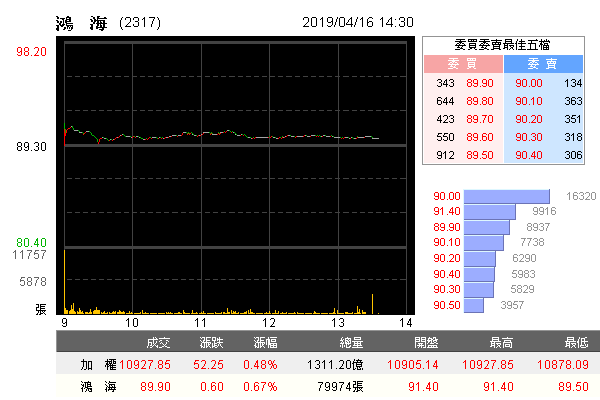Click the ask price 90.00 in order book
This screenshot has height=400, width=600.
pos(529,83)
